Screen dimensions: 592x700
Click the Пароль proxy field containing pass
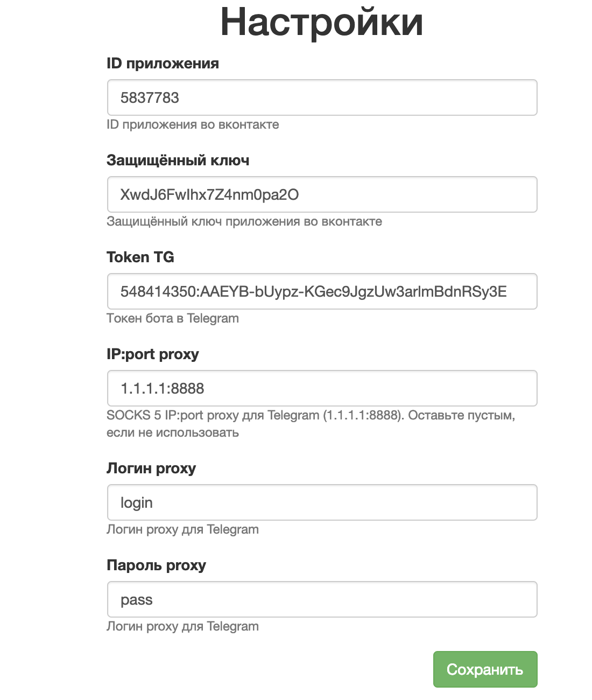[322, 599]
